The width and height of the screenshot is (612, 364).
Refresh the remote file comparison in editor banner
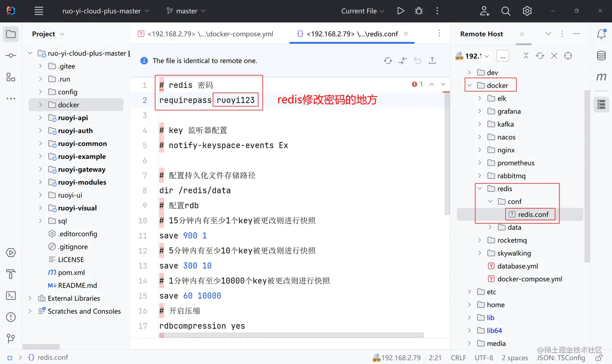(x=388, y=61)
